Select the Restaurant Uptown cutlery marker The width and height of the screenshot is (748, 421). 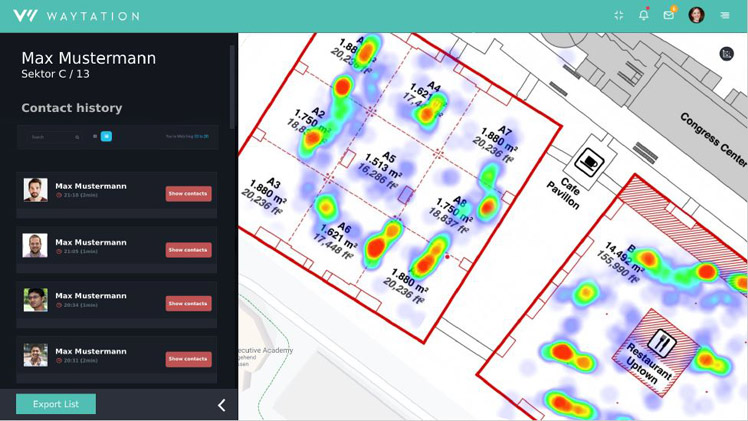663,344
